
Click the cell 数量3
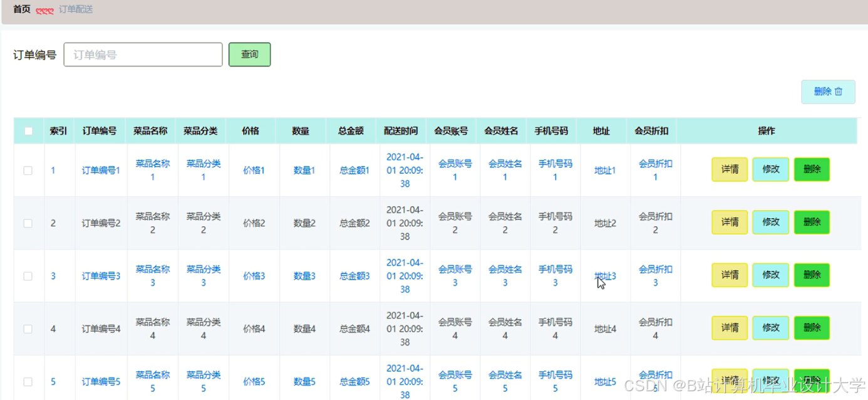coord(304,276)
